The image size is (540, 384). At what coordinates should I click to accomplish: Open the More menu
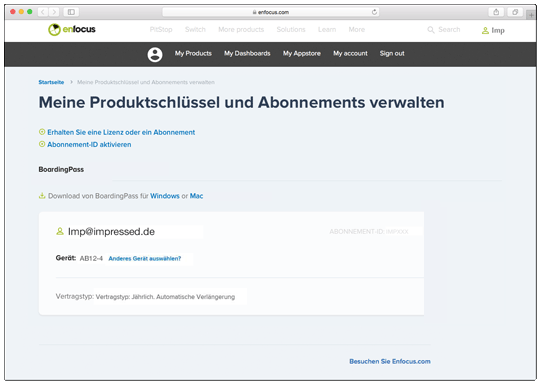[x=356, y=30]
